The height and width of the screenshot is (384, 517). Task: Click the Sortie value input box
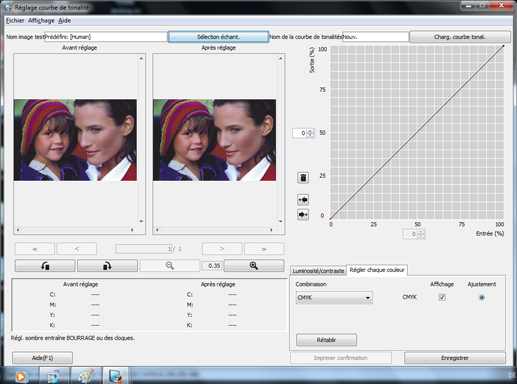[299, 133]
